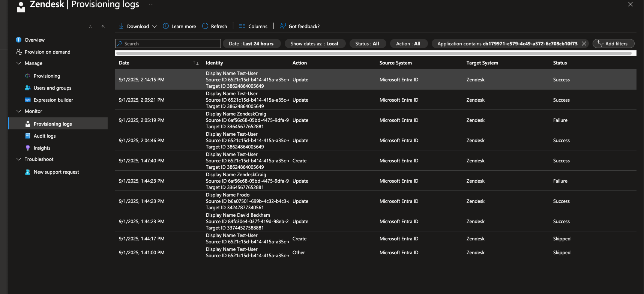Image resolution: width=644 pixels, height=294 pixels.
Task: Close the Provisioning logs blade
Action: pyautogui.click(x=630, y=4)
